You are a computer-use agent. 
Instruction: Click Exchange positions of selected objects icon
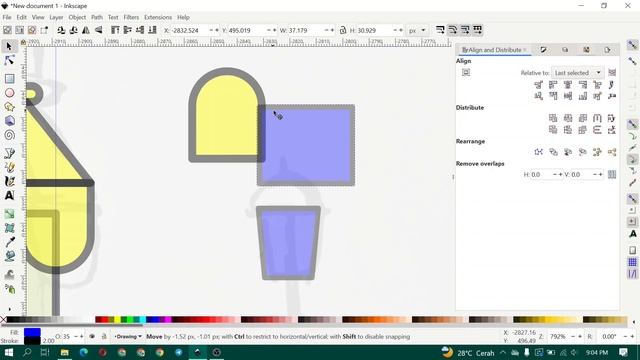(x=553, y=152)
